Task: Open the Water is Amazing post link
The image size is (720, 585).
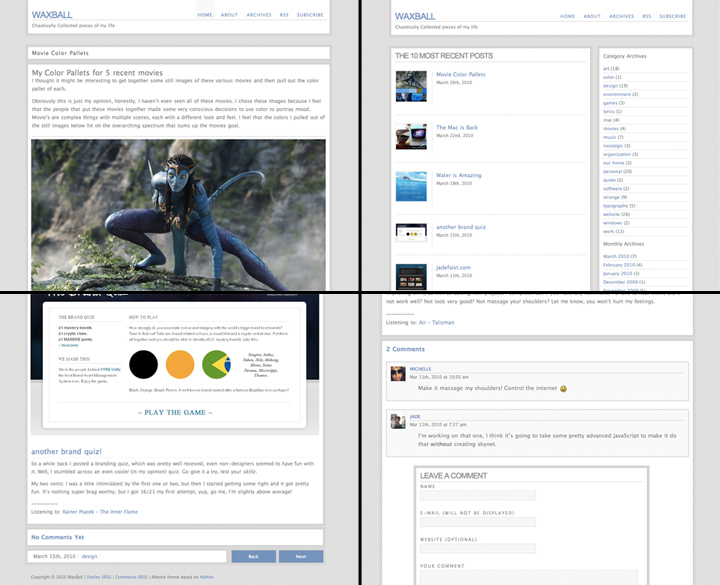Action: (459, 175)
